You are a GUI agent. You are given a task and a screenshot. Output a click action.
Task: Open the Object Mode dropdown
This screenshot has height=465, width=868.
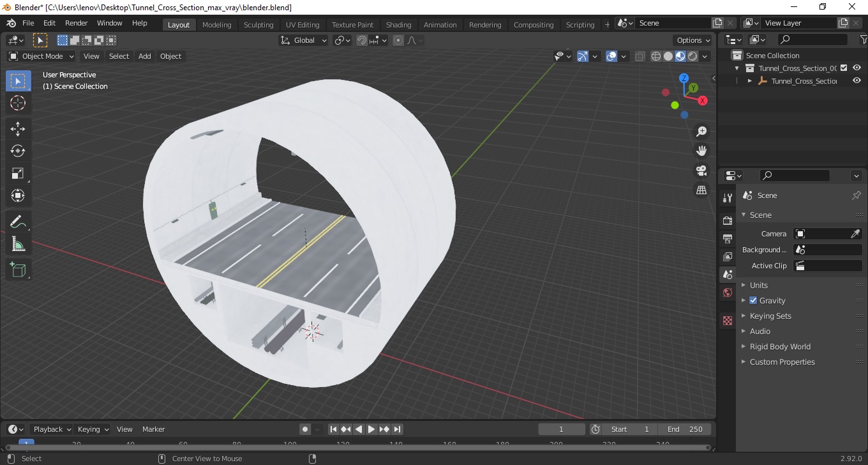(41, 56)
